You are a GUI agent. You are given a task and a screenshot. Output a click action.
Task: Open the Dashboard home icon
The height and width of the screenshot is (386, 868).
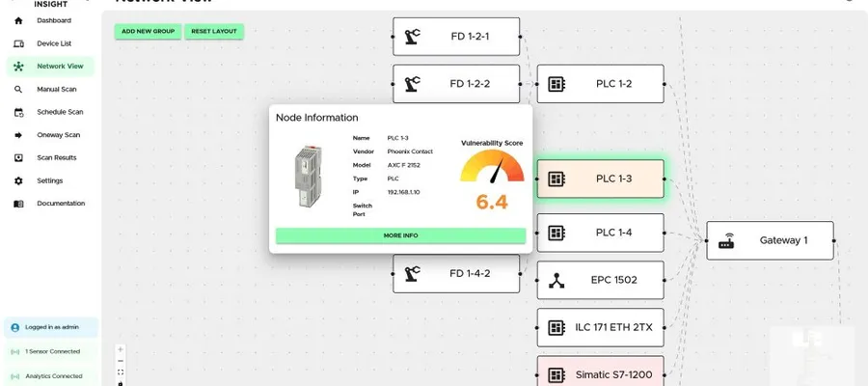coord(18,21)
